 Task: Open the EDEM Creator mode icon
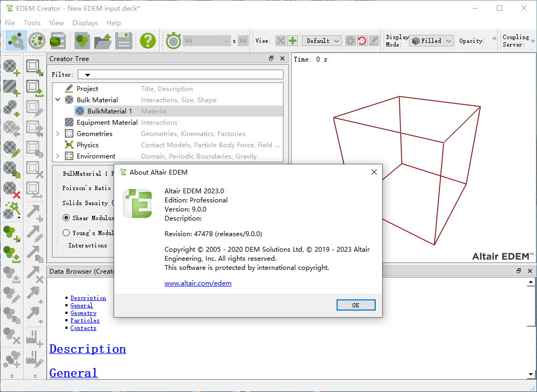pos(16,41)
